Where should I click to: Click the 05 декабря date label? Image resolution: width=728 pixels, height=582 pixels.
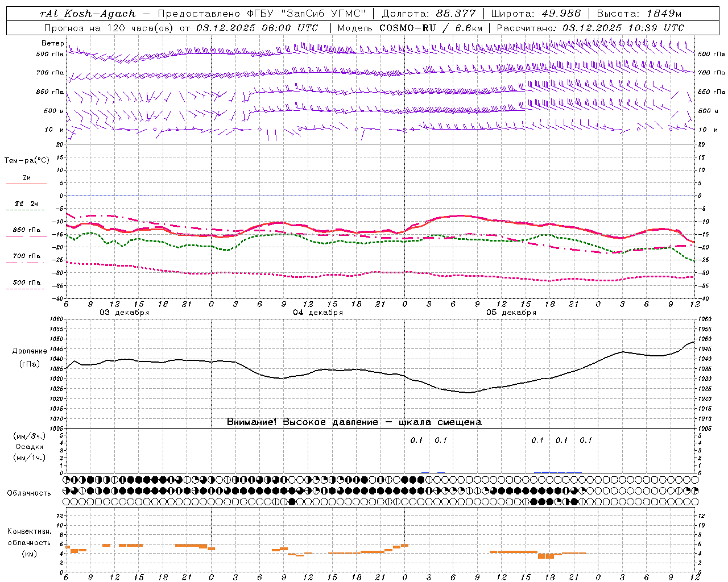pyautogui.click(x=511, y=313)
